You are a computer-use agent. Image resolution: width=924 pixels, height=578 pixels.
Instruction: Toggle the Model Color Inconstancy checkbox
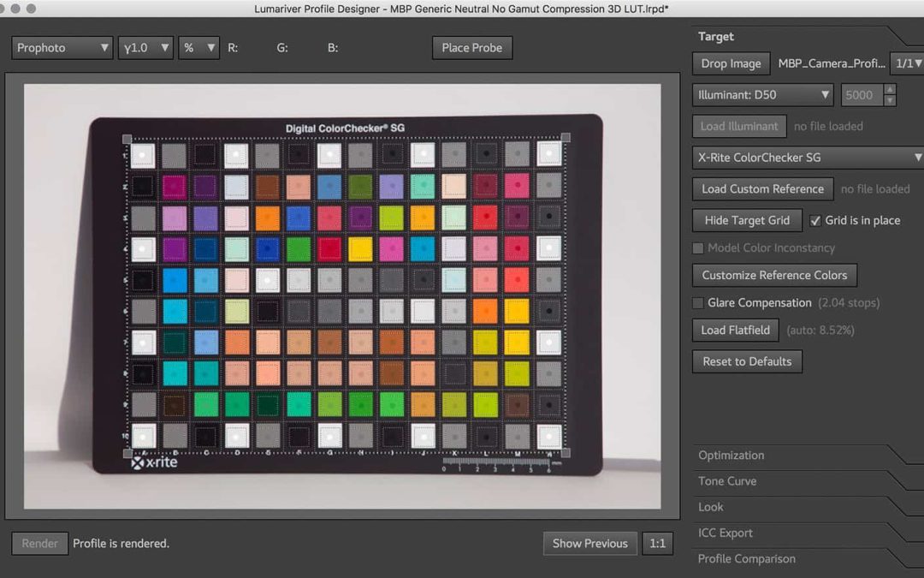[x=698, y=248]
